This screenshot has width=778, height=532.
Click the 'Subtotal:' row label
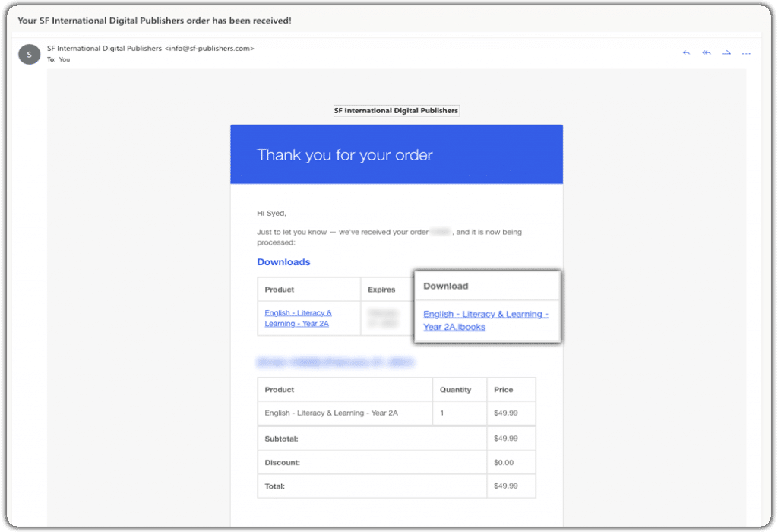[x=281, y=439]
